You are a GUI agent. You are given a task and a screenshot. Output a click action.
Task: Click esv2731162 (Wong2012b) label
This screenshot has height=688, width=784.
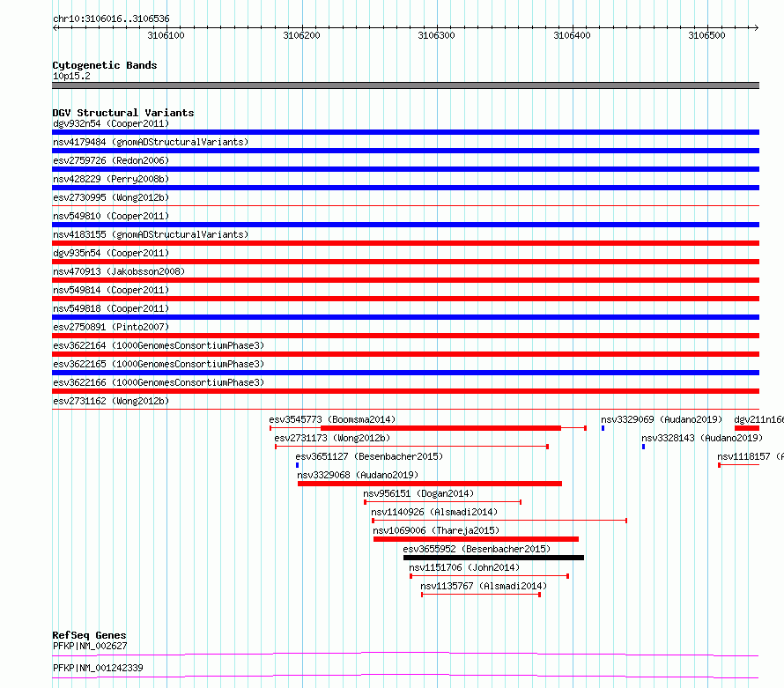(111, 401)
